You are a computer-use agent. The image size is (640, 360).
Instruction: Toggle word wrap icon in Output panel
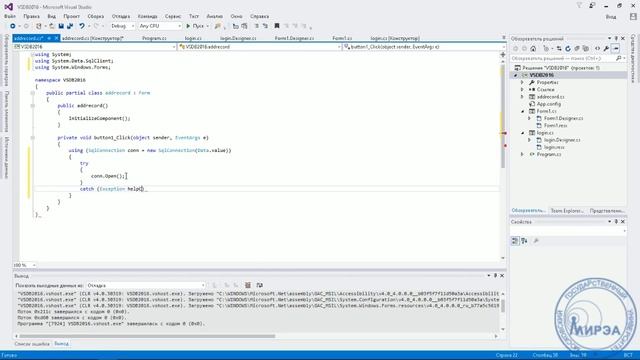(260, 285)
